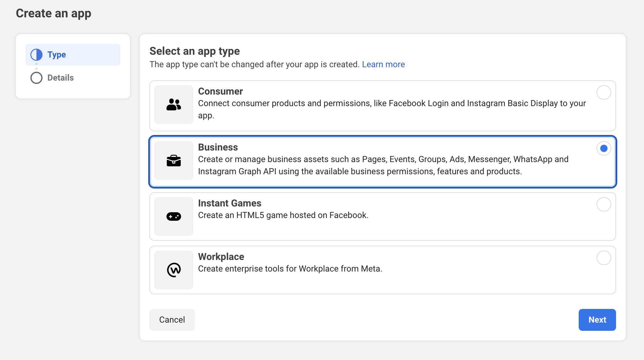The height and width of the screenshot is (360, 644).
Task: Click the half-filled Type step icon
Action: (36, 55)
